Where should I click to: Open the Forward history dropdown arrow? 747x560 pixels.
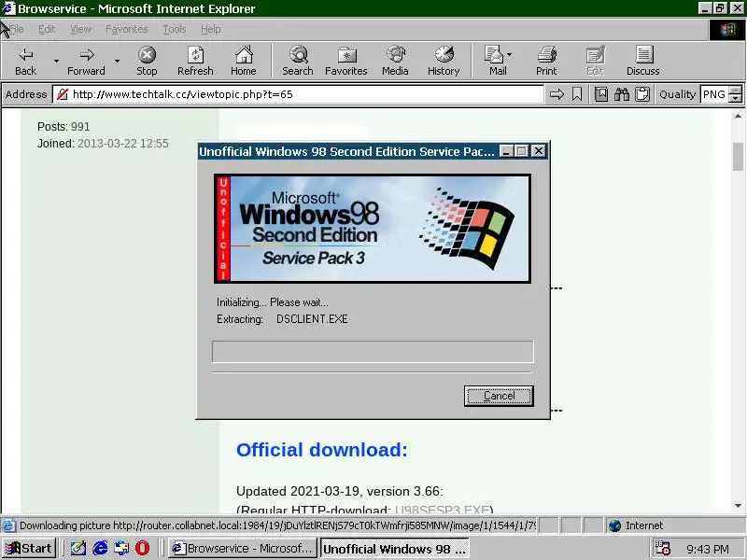pos(117,61)
